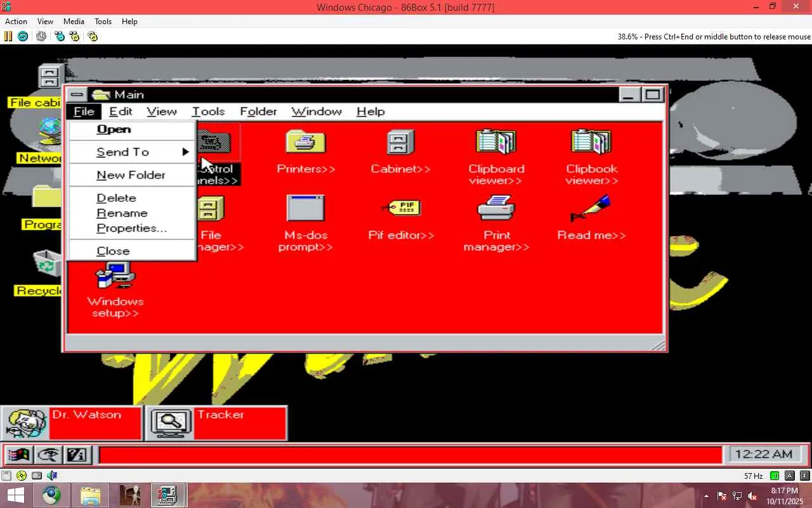Click the Control panels>> icon behind the menu
The height and width of the screenshot is (508, 812).
click(x=219, y=157)
